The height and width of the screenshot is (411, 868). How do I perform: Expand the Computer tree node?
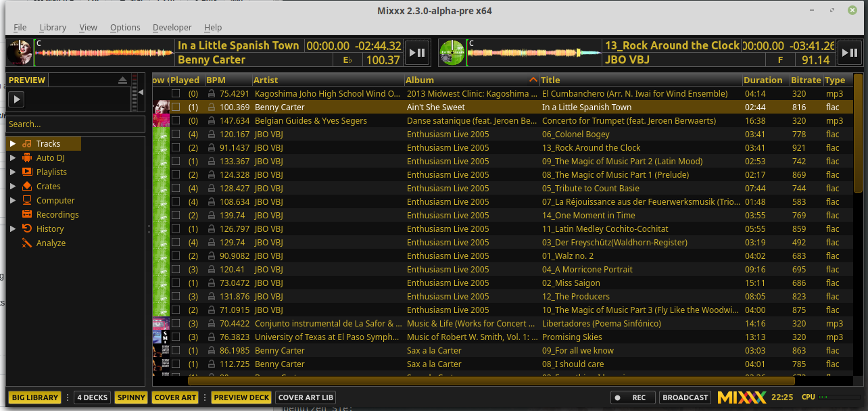pos(12,201)
